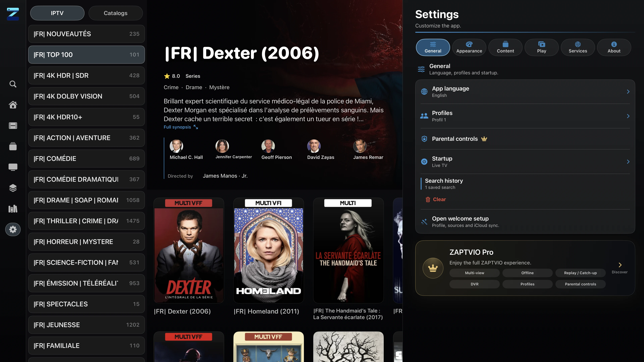
Task: Click the App language globe icon
Action: click(424, 92)
